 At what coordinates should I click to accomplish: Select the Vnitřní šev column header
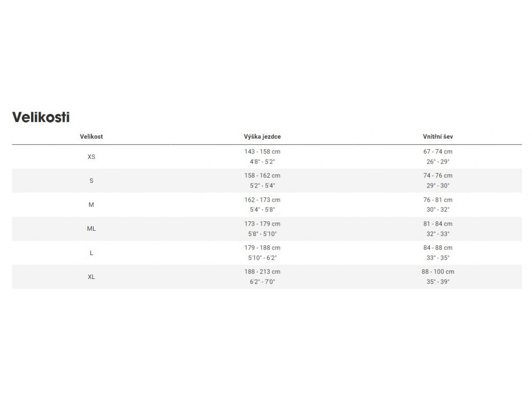(x=437, y=137)
